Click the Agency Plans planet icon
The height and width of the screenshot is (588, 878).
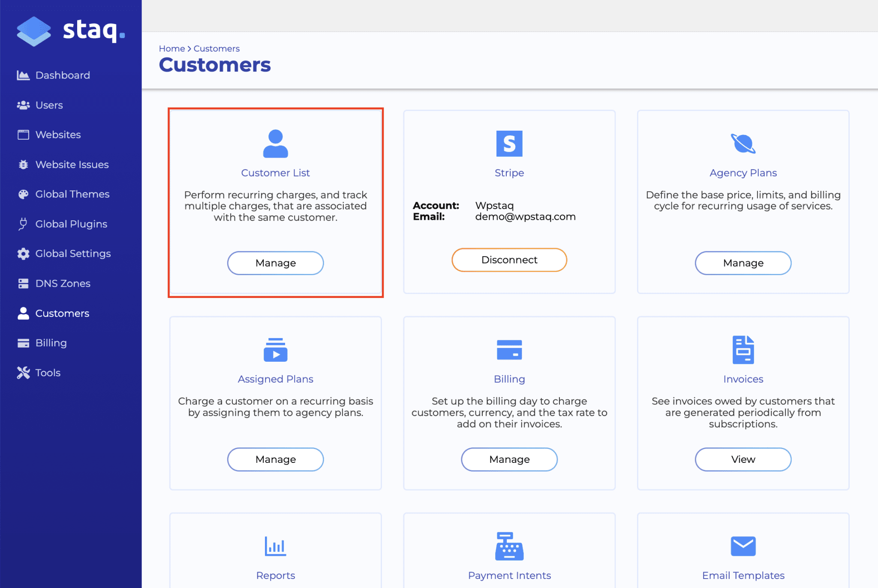pos(743,144)
